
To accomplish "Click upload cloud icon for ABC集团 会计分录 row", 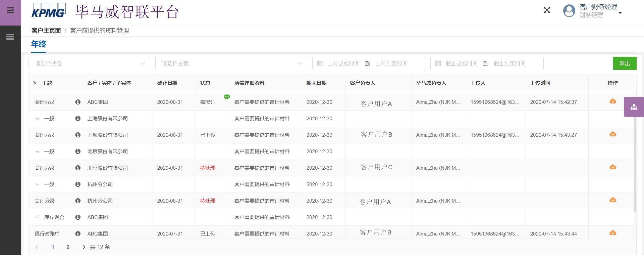I will pyautogui.click(x=612, y=101).
